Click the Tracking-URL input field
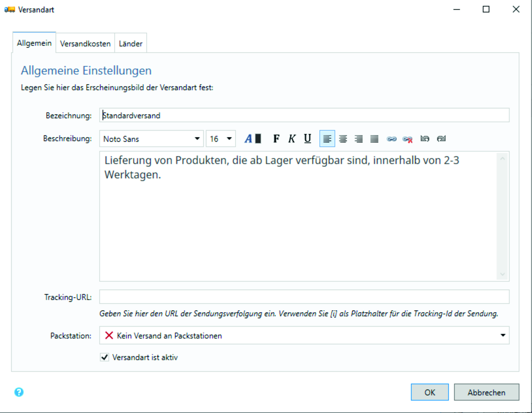 click(x=304, y=297)
